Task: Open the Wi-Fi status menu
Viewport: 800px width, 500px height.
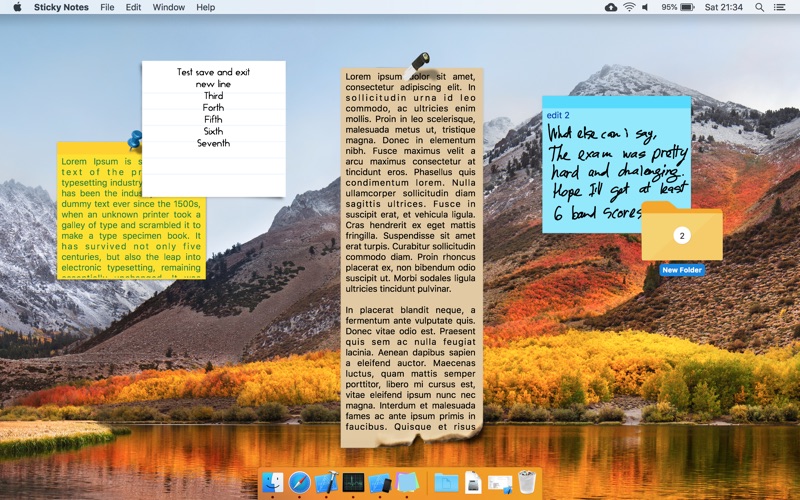Action: pyautogui.click(x=629, y=7)
